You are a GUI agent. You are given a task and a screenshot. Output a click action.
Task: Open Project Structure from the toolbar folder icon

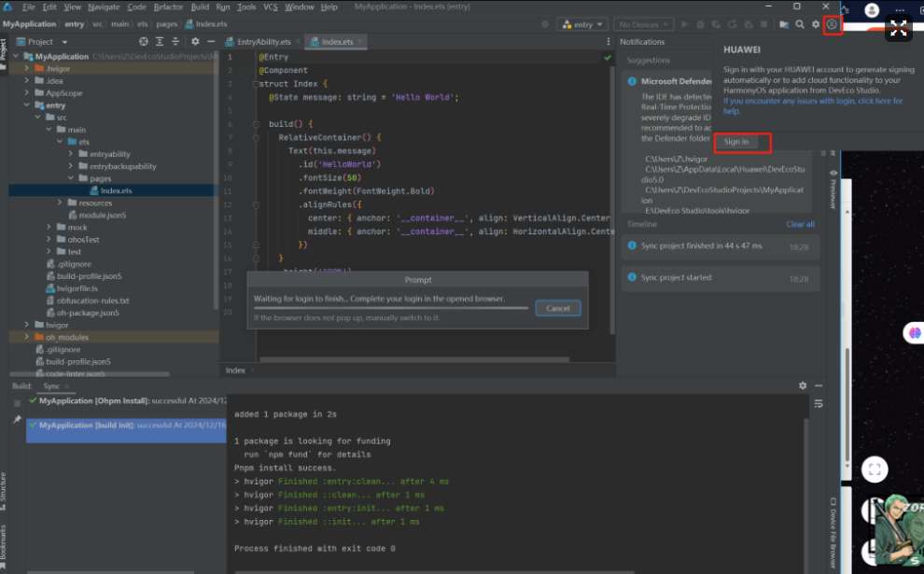[784, 25]
